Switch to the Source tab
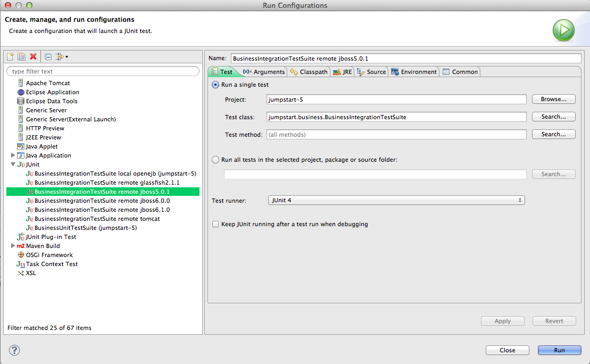This screenshot has height=364, width=590. (371, 71)
